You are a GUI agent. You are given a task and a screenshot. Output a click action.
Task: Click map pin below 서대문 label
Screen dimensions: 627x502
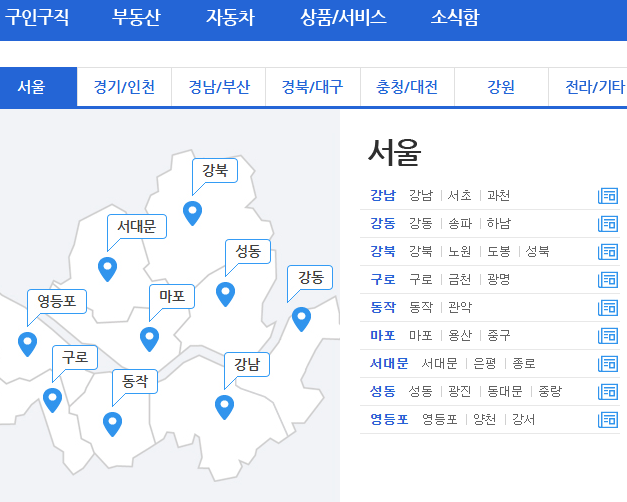(108, 269)
